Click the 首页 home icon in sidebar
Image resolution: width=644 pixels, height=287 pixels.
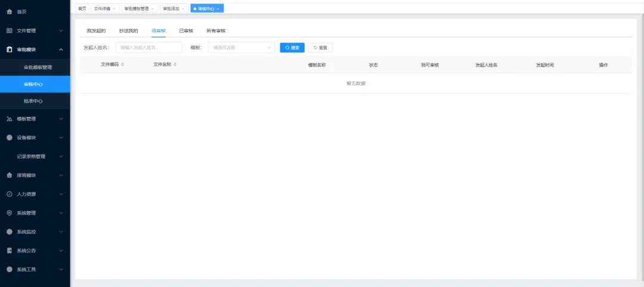(10, 12)
